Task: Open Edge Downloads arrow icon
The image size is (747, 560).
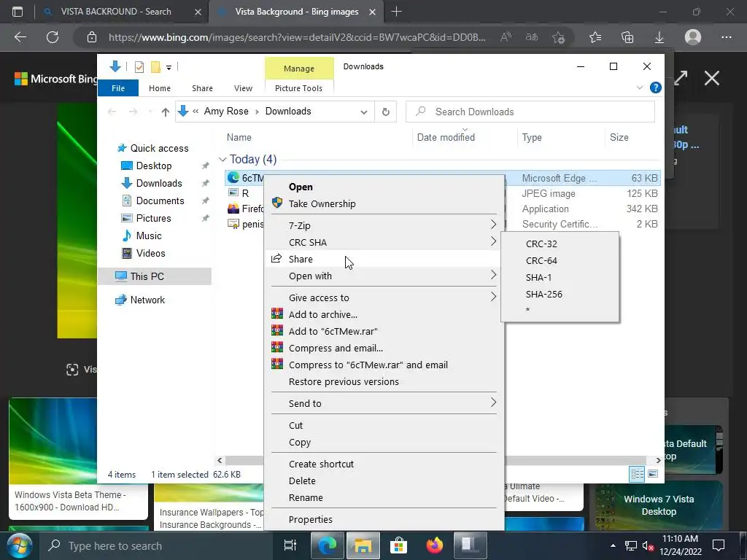Action: pos(659,37)
